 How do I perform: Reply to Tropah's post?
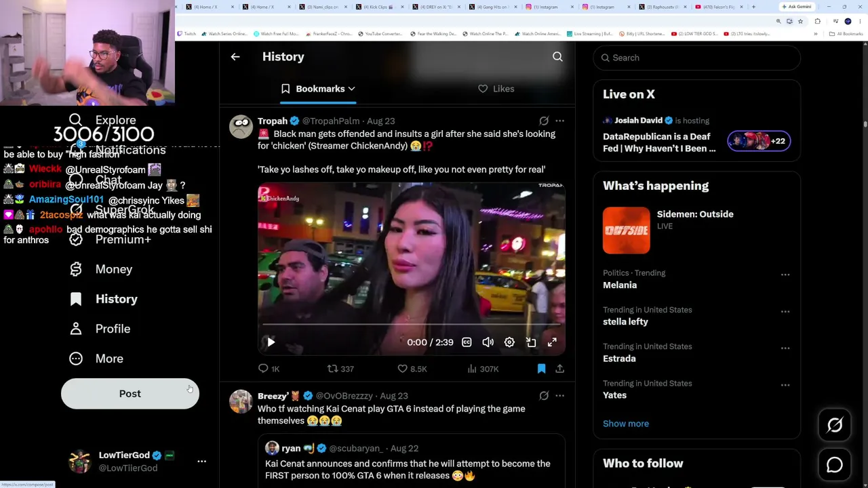pyautogui.click(x=269, y=369)
